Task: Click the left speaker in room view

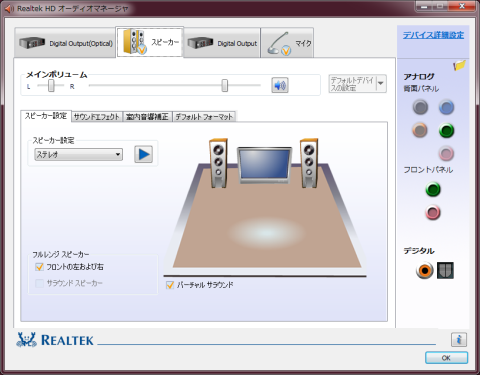Action: tap(218, 163)
